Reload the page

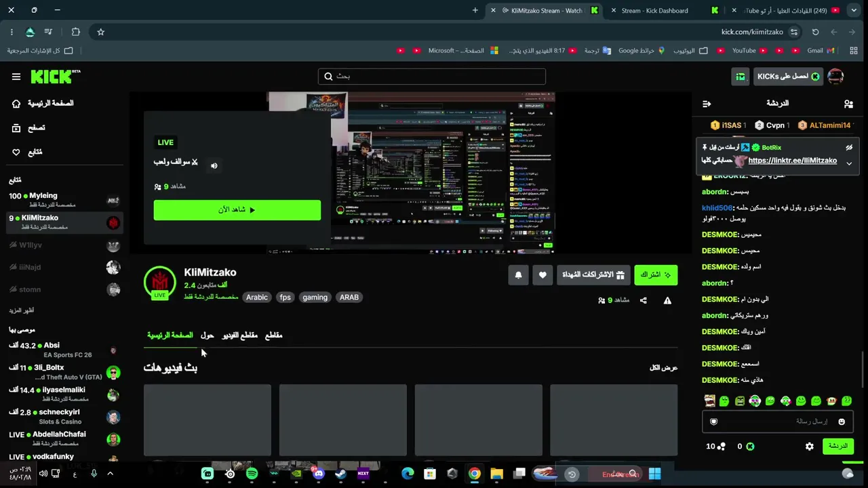pos(816,32)
